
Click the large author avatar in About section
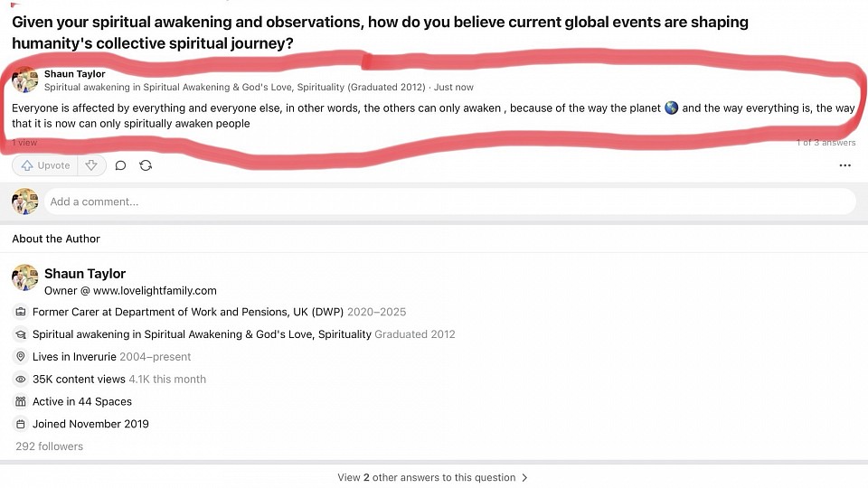pyautogui.click(x=24, y=277)
